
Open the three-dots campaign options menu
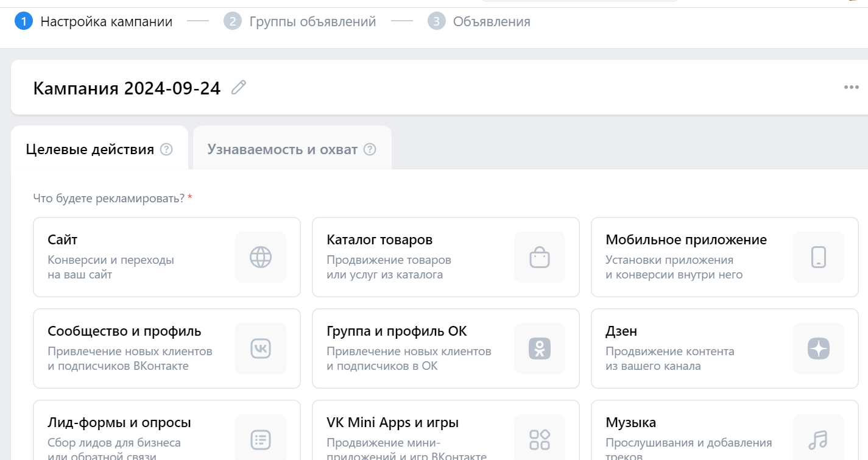tap(851, 88)
